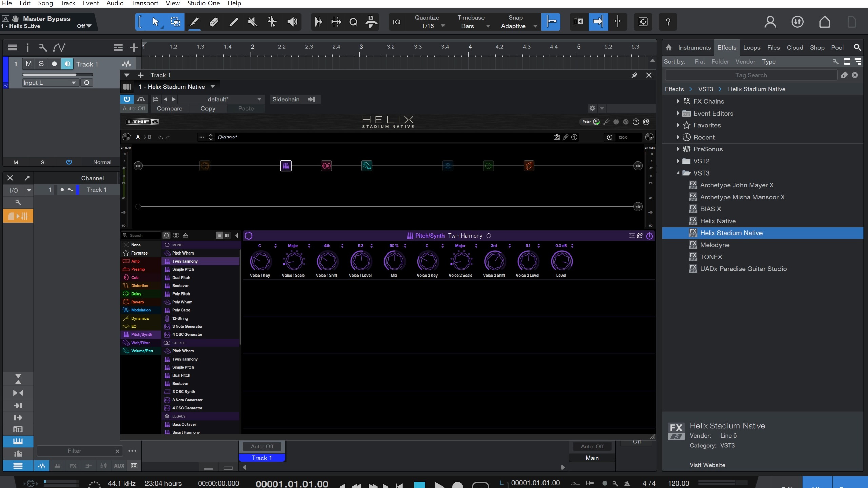This screenshot has height=488, width=868.
Task: Pin the Track 1 plugin window
Action: click(x=634, y=75)
